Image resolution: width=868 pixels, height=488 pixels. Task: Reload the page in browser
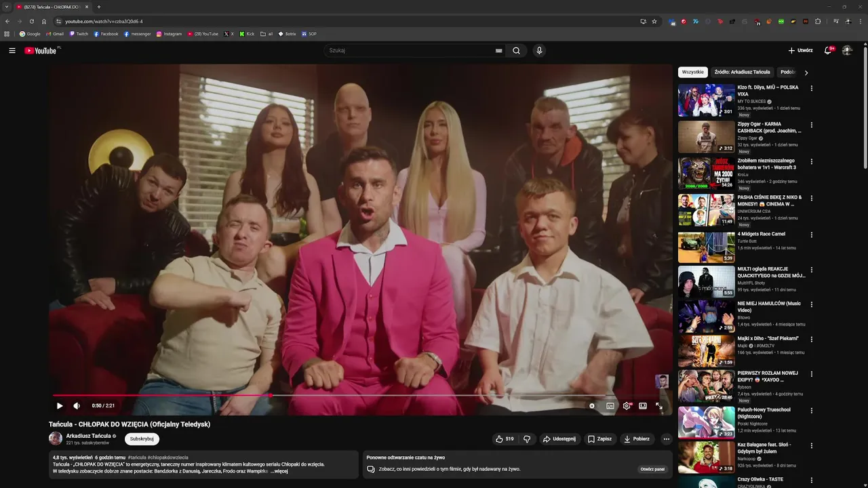(31, 21)
